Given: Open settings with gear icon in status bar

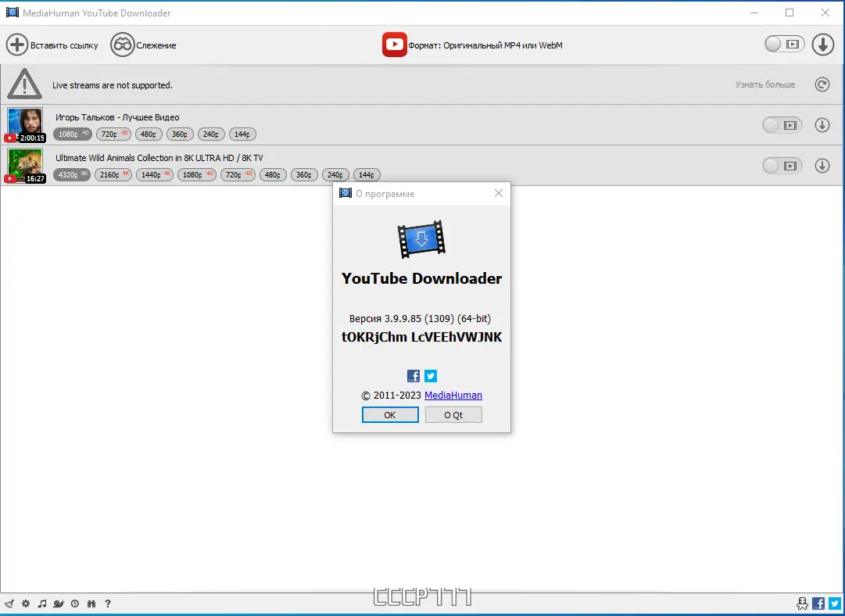Looking at the screenshot, I should pyautogui.click(x=26, y=603).
